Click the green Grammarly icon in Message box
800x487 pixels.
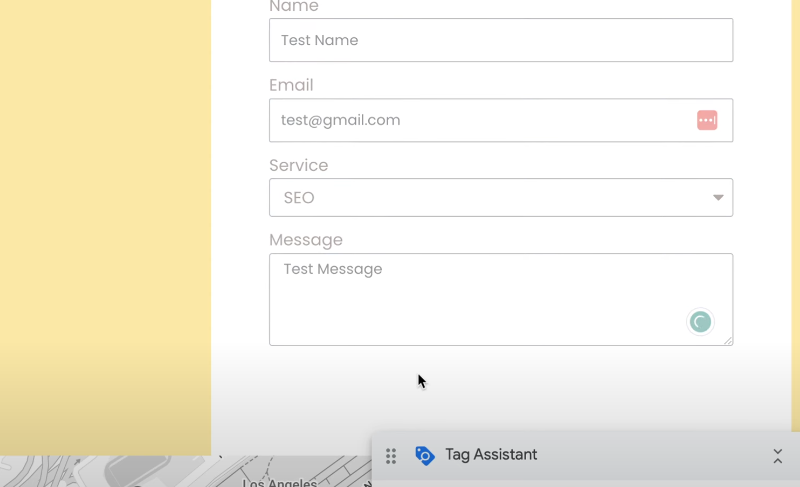(700, 322)
